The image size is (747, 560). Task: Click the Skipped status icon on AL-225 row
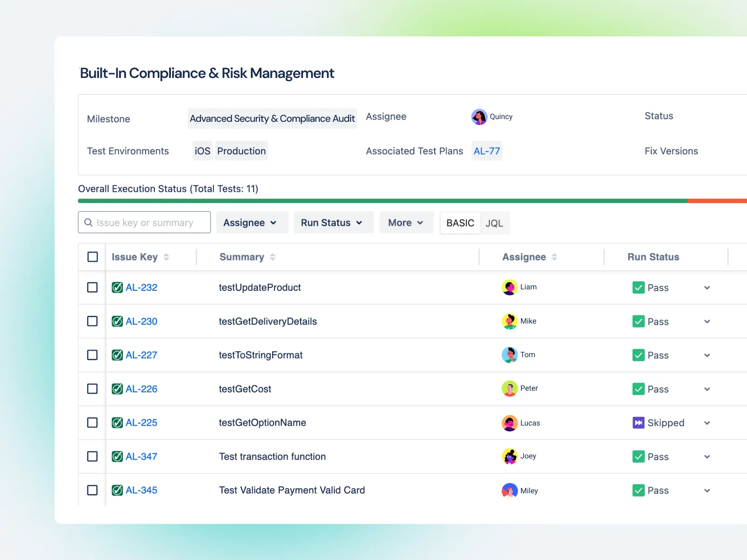(639, 423)
